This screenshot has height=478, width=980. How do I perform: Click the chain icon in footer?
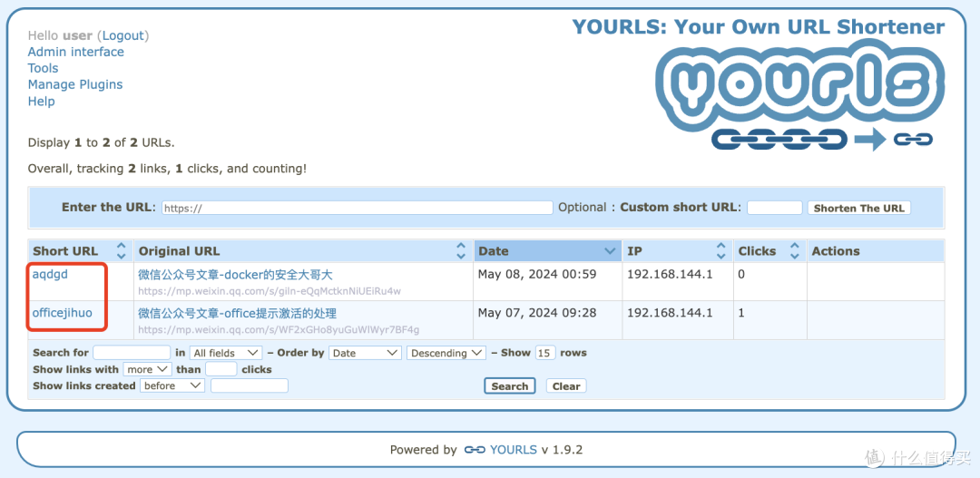[x=475, y=450]
